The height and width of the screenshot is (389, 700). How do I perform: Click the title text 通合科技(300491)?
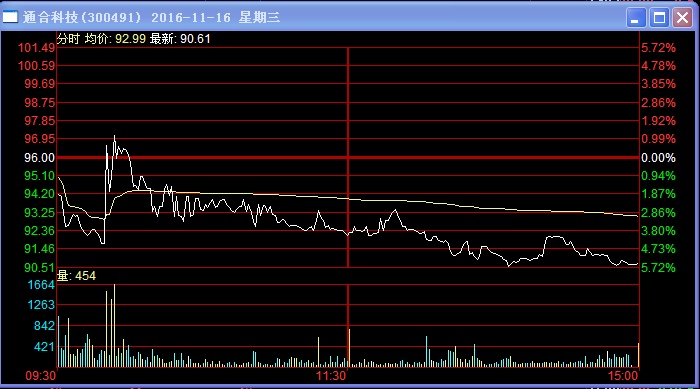point(82,17)
